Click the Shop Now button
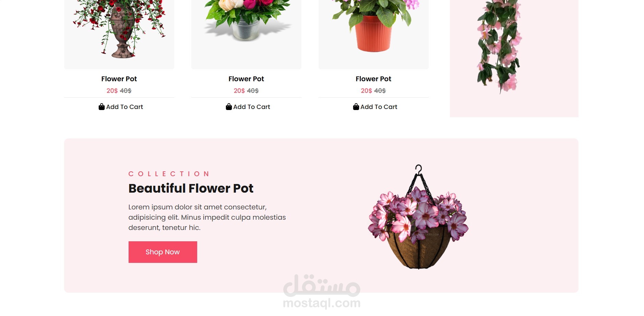The width and height of the screenshot is (644, 316). point(163,252)
